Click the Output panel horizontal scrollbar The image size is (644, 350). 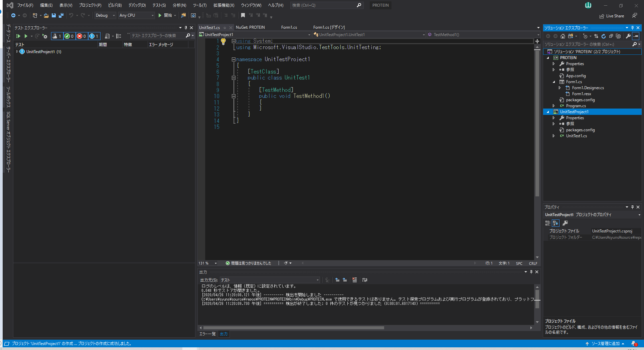click(x=294, y=328)
